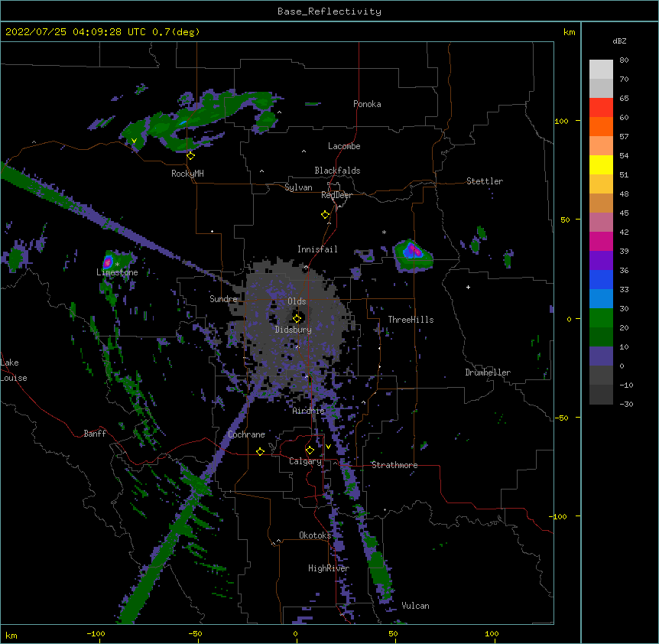Click the yellow km label at the top right
Image resolution: width=659 pixels, height=644 pixels.
[x=569, y=32]
